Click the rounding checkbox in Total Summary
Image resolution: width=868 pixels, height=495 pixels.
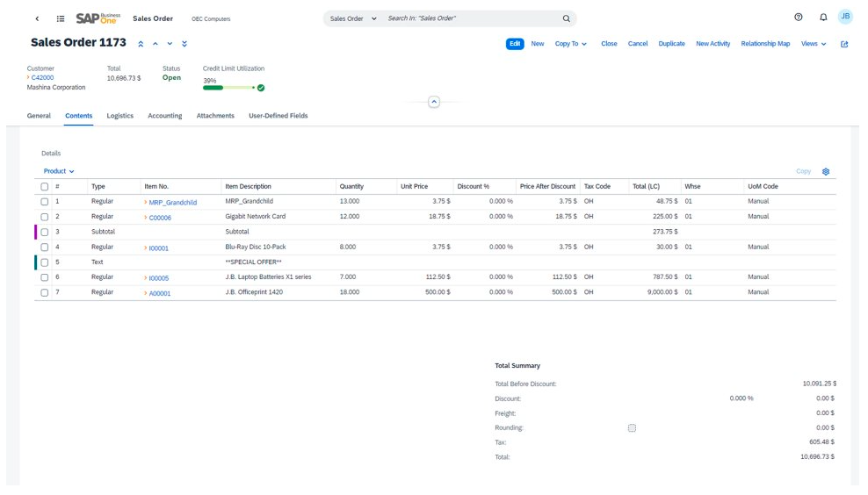pos(632,428)
